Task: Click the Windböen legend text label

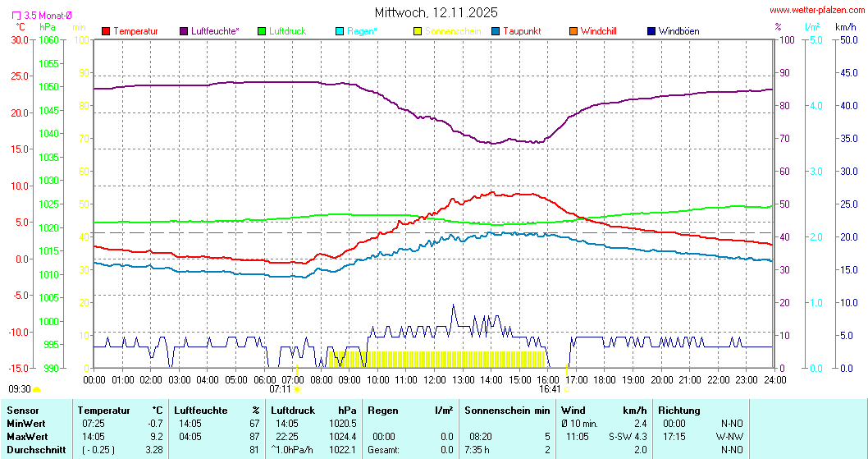Action: point(679,31)
